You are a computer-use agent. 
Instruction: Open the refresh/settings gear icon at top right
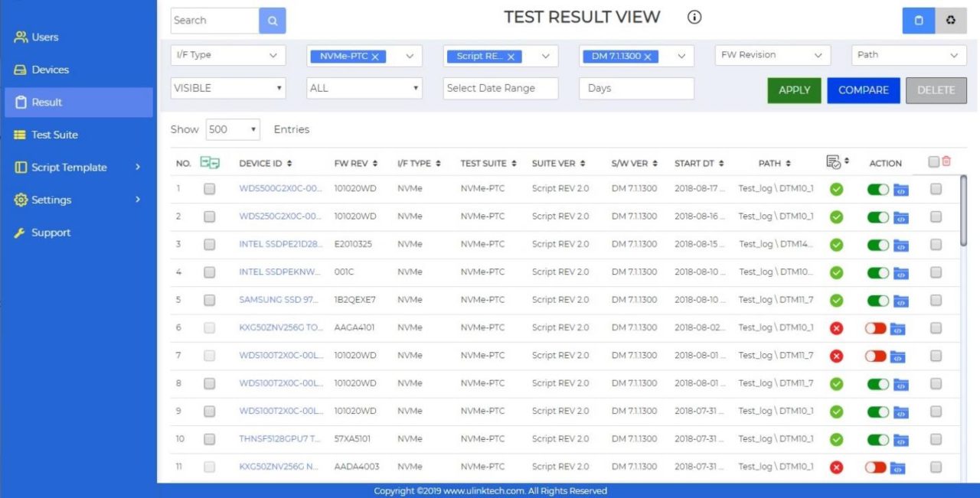tap(951, 20)
